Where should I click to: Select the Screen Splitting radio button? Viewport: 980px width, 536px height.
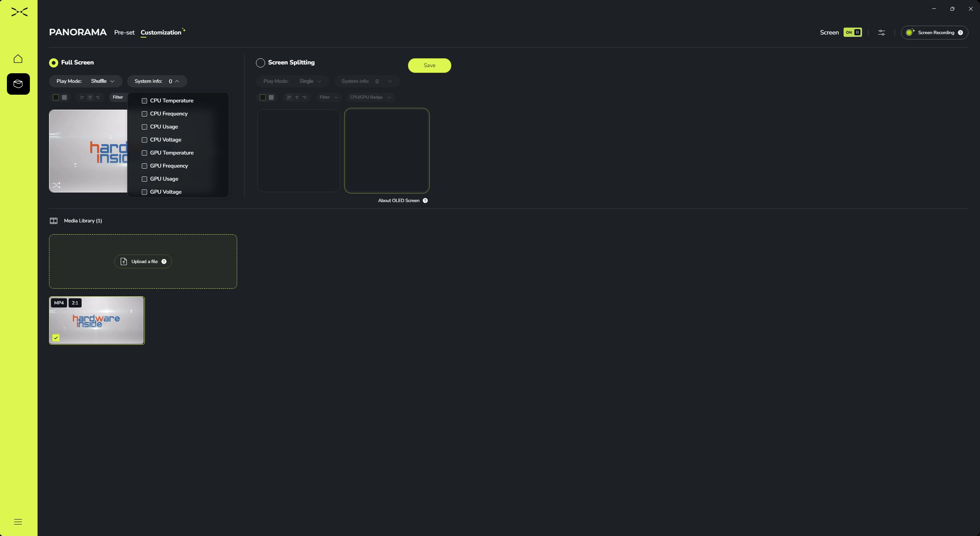pos(261,63)
